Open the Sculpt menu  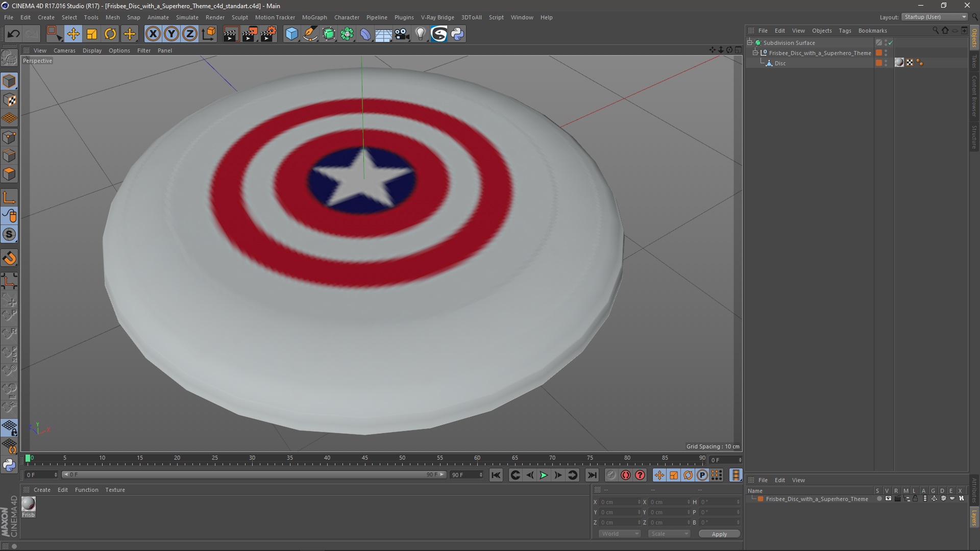pyautogui.click(x=239, y=17)
